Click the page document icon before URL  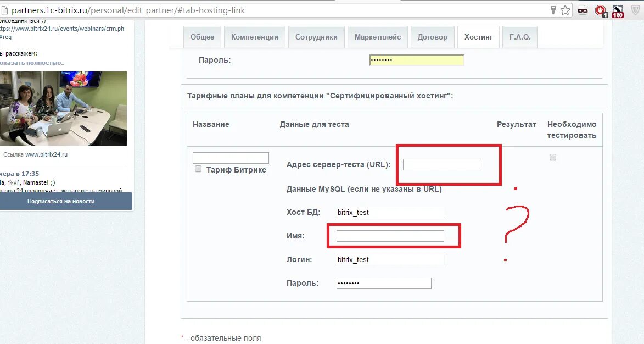click(x=4, y=10)
